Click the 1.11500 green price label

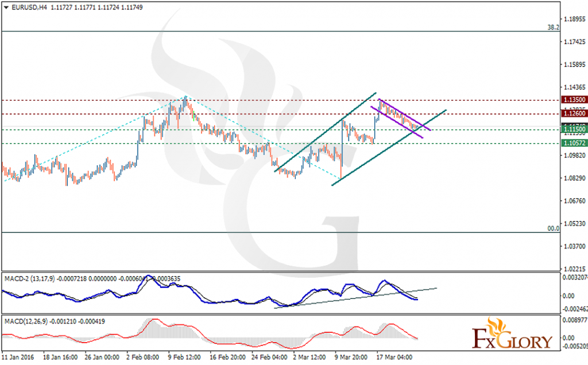(574, 130)
